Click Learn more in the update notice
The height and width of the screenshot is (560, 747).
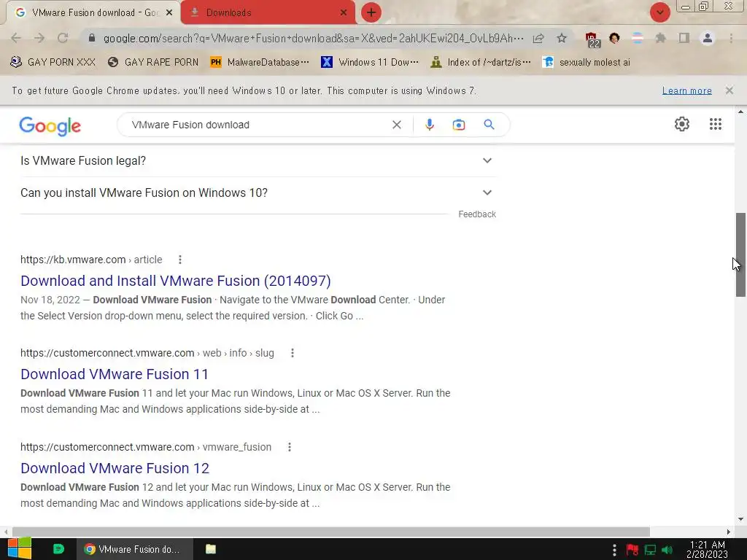(x=686, y=90)
